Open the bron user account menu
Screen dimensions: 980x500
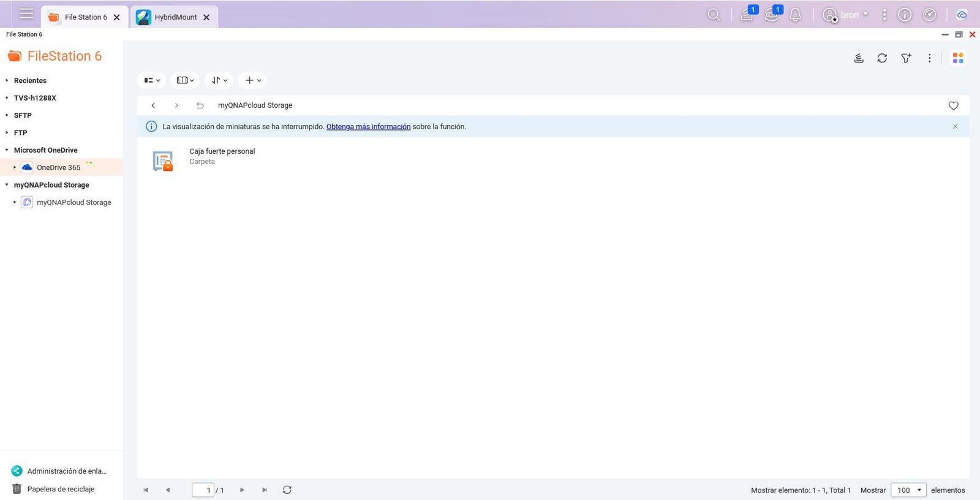tap(846, 15)
